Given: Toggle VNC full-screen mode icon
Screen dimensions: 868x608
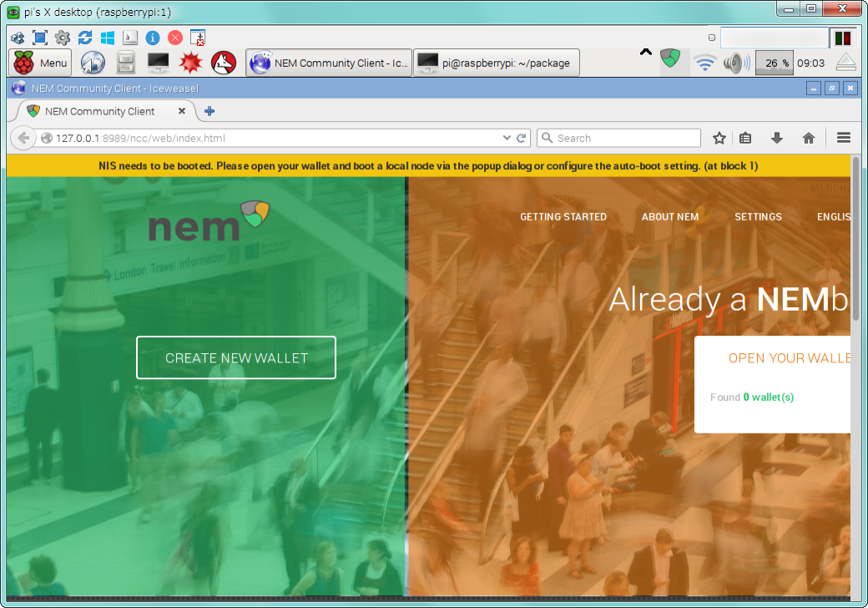Looking at the screenshot, I should (40, 38).
